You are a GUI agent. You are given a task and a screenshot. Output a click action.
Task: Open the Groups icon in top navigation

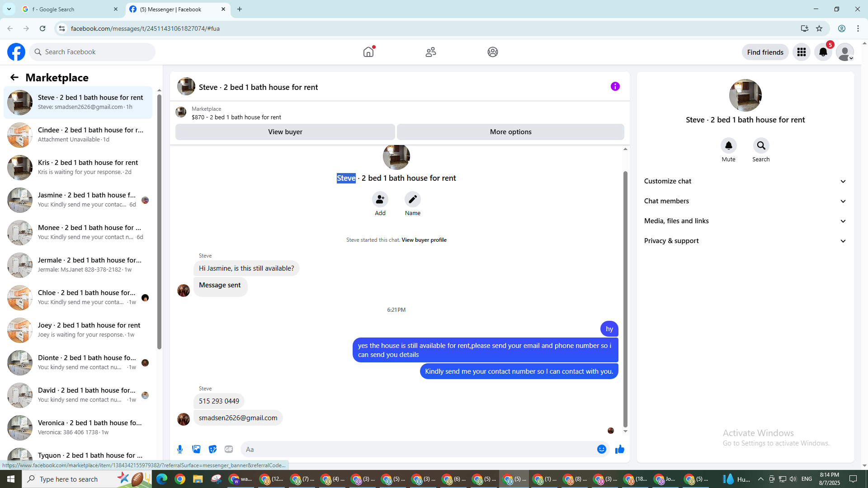click(x=493, y=52)
